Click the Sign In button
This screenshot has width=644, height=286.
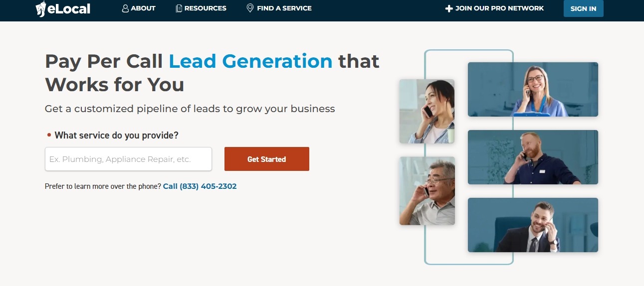tap(583, 8)
